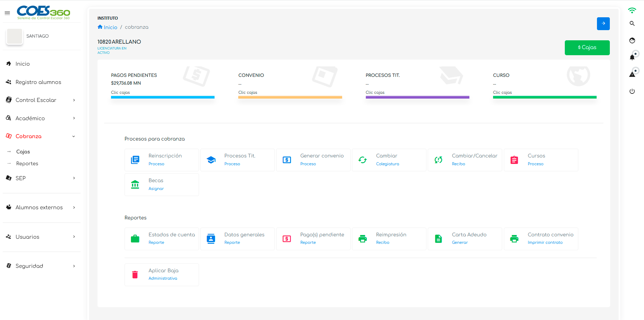The width and height of the screenshot is (644, 320).
Task: Click the notifications bell icon
Action: click(632, 58)
